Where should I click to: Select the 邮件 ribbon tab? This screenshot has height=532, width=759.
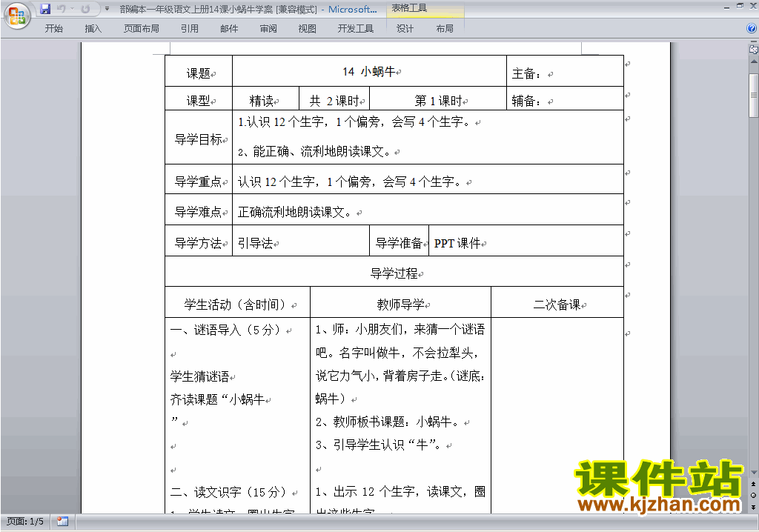point(229,29)
